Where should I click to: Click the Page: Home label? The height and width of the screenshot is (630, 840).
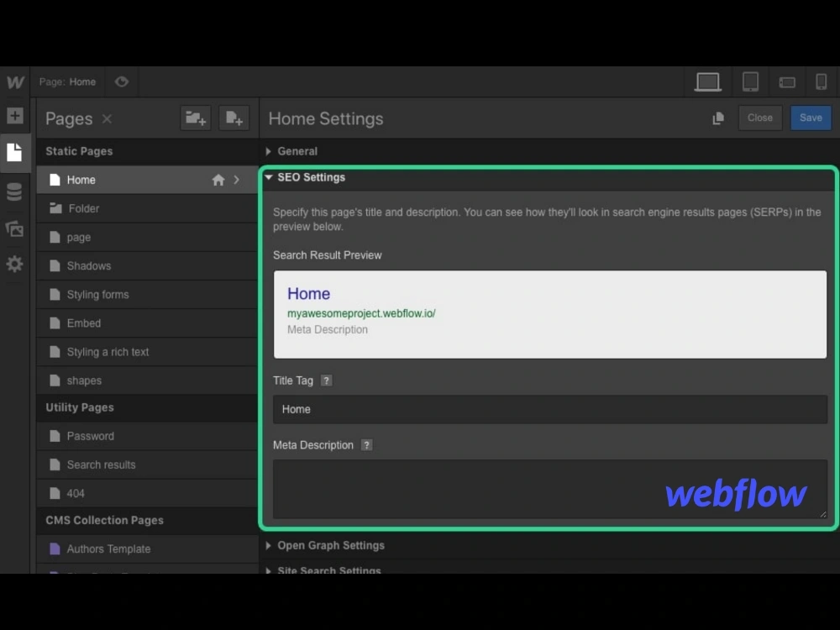[67, 82]
